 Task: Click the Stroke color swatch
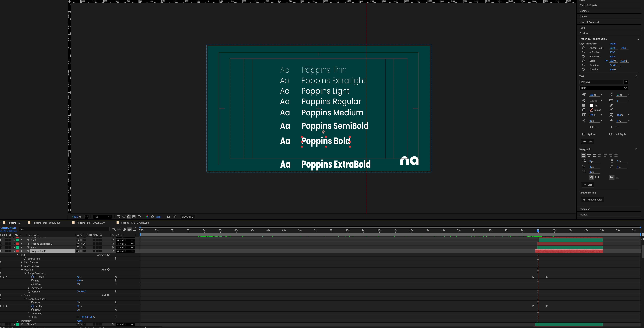coord(591,110)
